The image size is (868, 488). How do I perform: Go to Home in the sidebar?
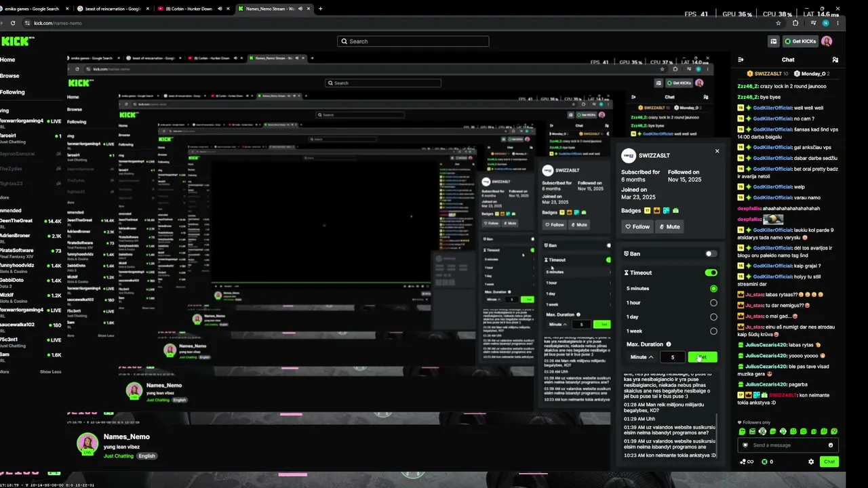(7, 60)
